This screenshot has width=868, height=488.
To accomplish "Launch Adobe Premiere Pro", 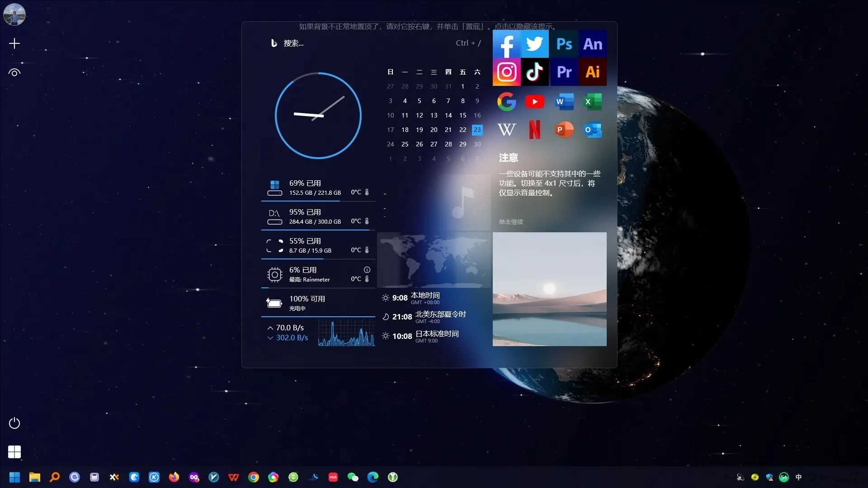I will [x=563, y=71].
